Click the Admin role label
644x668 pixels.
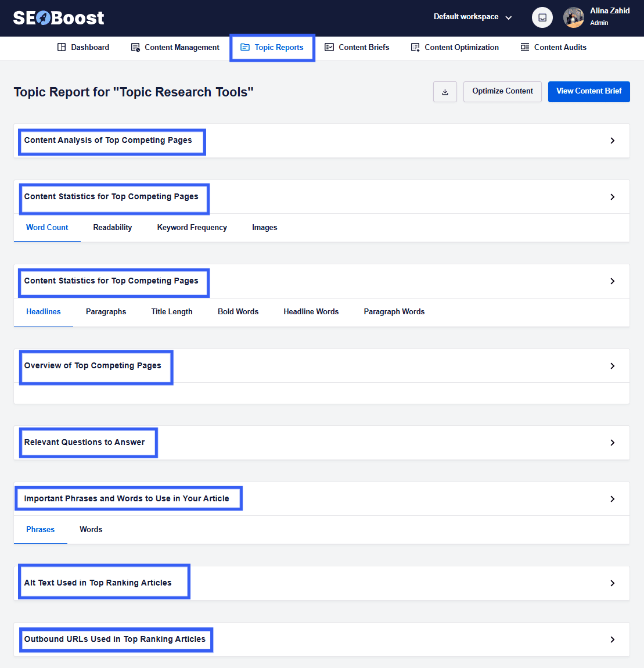pos(599,23)
